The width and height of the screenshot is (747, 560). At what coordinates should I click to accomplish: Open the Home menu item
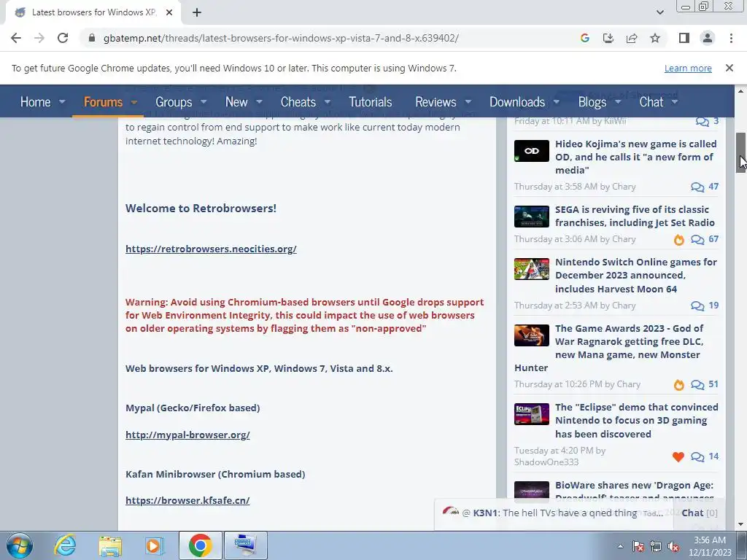[x=35, y=101]
